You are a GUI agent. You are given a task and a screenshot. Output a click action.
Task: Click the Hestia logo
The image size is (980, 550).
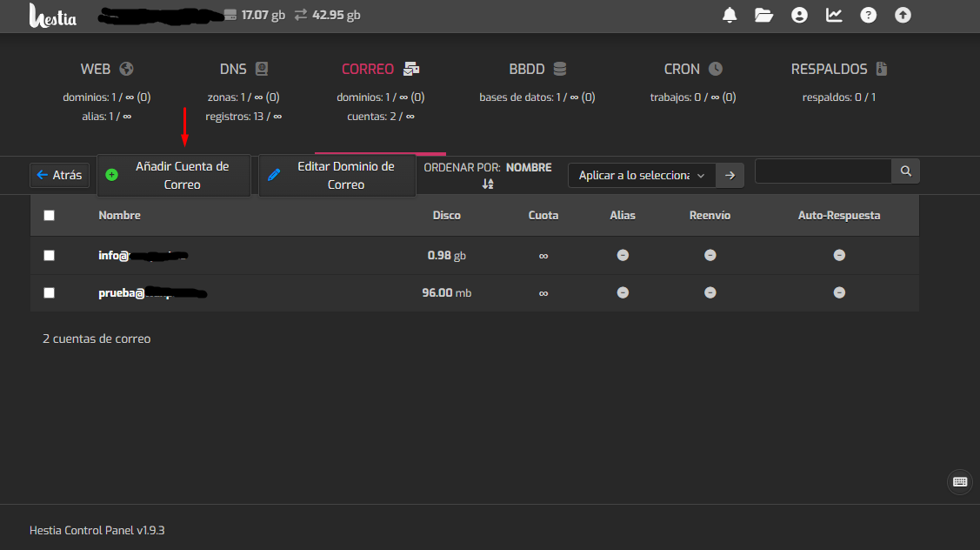click(53, 16)
